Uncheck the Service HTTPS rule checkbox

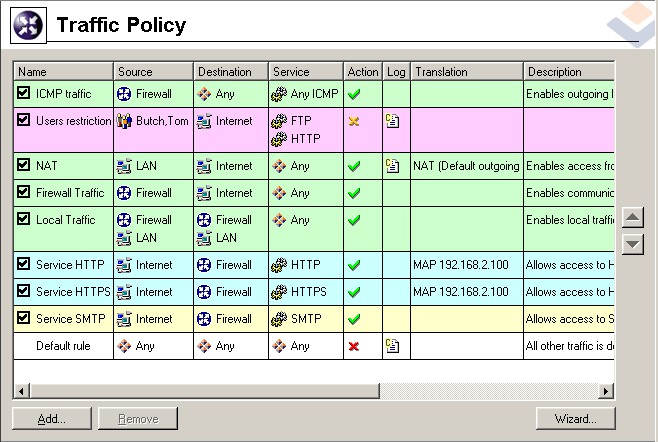coord(24,290)
